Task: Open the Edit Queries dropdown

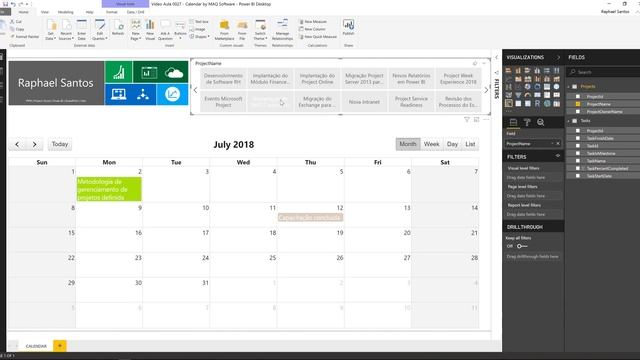Action: [x=100, y=30]
